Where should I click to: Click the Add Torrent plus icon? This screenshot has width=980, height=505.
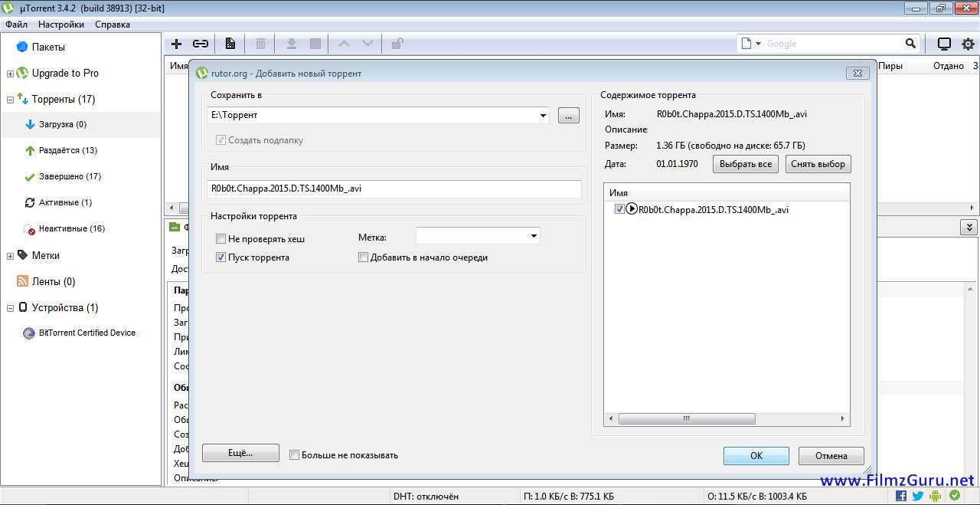tap(176, 44)
